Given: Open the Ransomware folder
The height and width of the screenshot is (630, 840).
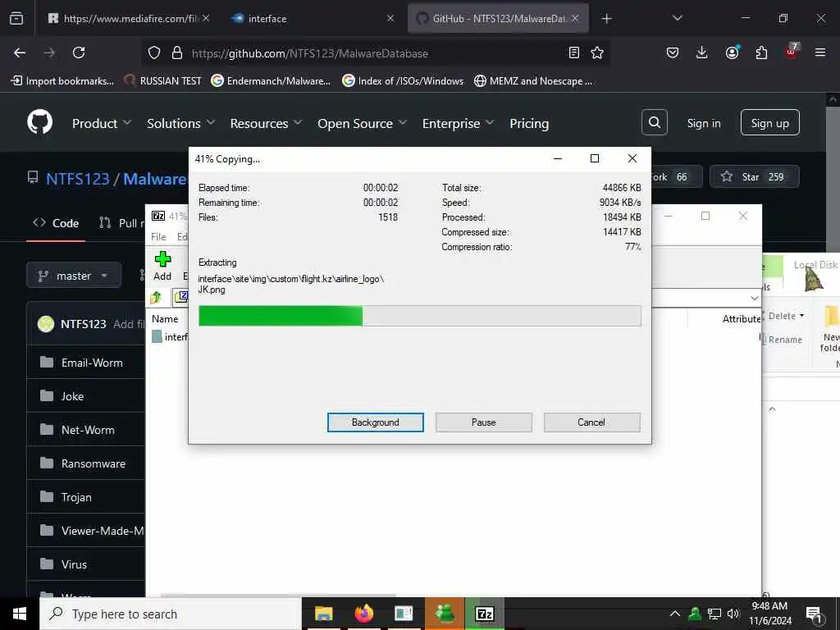Looking at the screenshot, I should [94, 464].
